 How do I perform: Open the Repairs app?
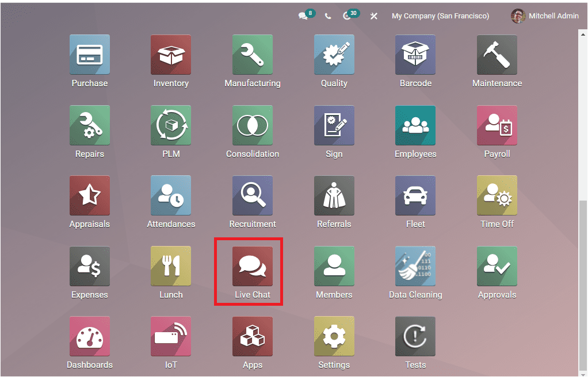pyautogui.click(x=90, y=125)
